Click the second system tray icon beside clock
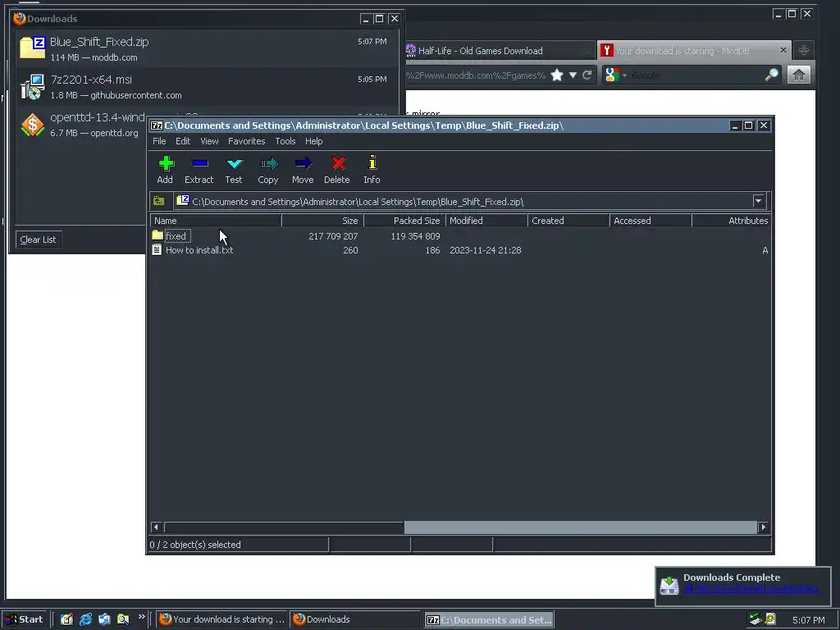The width and height of the screenshot is (840, 630). (769, 619)
